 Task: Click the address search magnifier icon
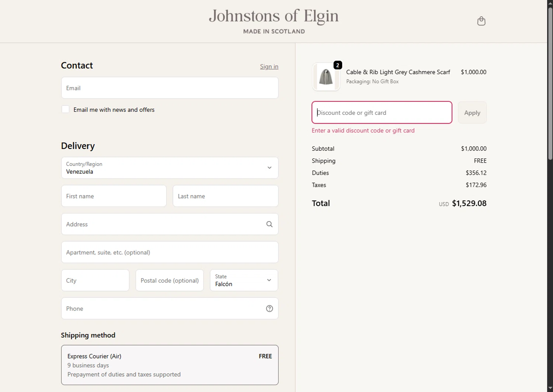pyautogui.click(x=269, y=224)
